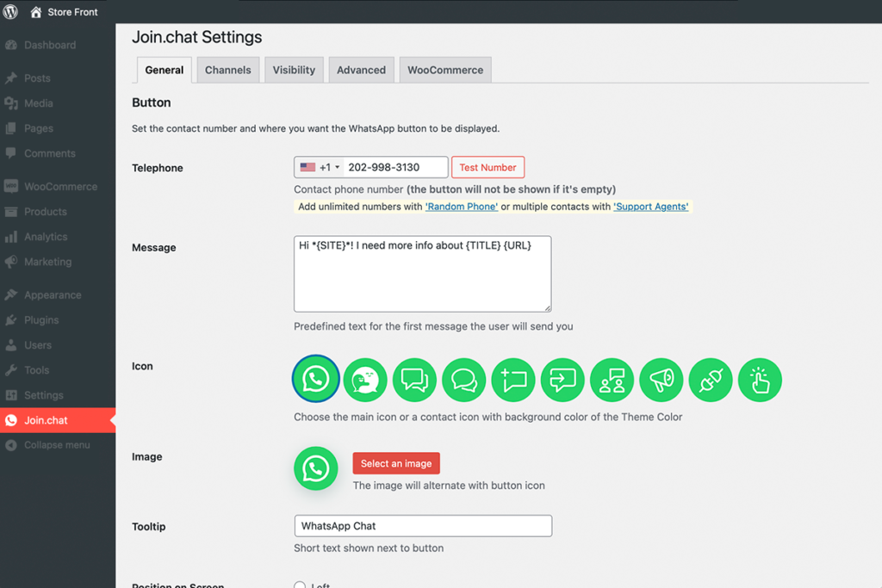
Task: Go to Products in the sidebar menu
Action: 45,212
